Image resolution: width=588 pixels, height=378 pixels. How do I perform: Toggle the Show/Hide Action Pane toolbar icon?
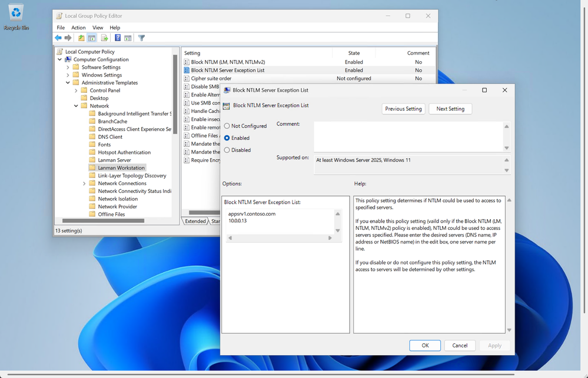128,38
